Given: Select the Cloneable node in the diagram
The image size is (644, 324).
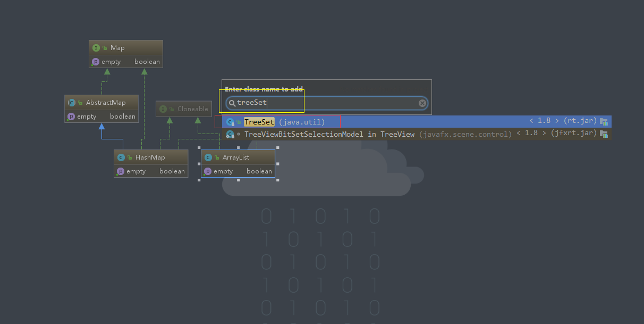Looking at the screenshot, I should click(187, 109).
